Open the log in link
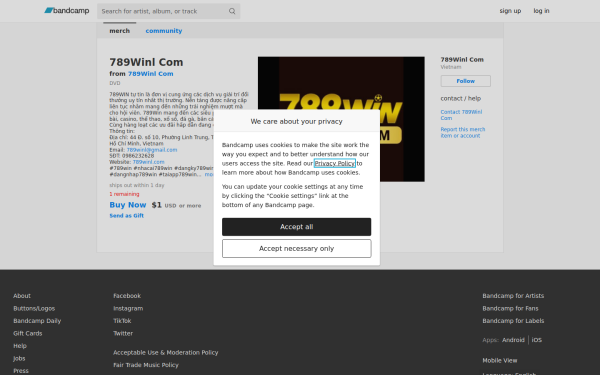 [541, 11]
